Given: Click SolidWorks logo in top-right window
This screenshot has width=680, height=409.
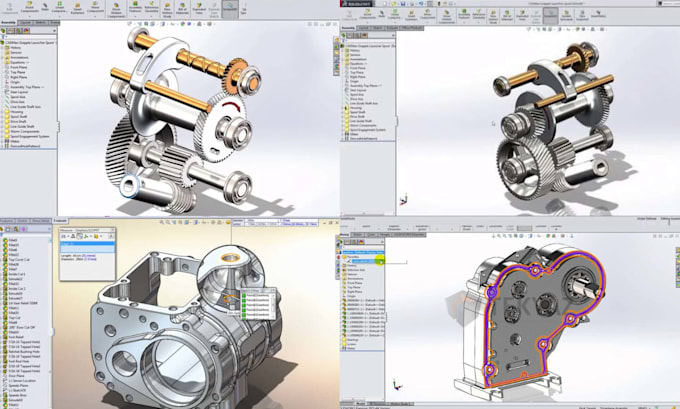Looking at the screenshot, I should 356,3.
